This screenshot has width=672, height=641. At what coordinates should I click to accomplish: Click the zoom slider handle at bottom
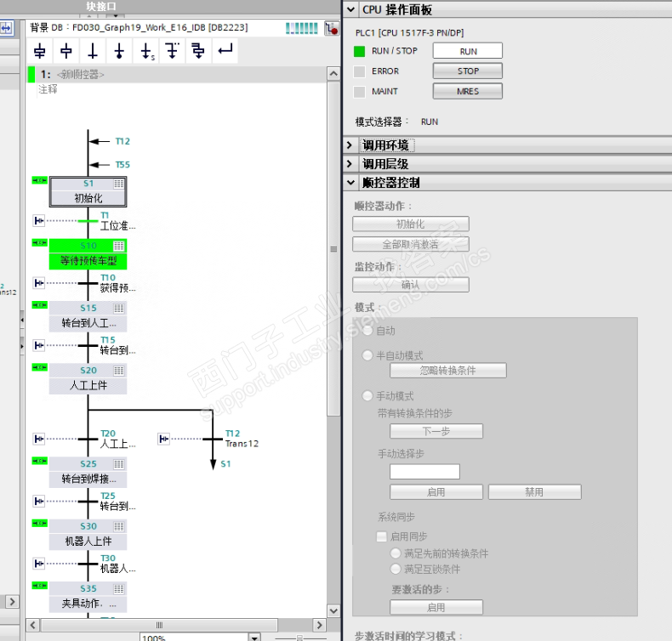pyautogui.click(x=299, y=638)
